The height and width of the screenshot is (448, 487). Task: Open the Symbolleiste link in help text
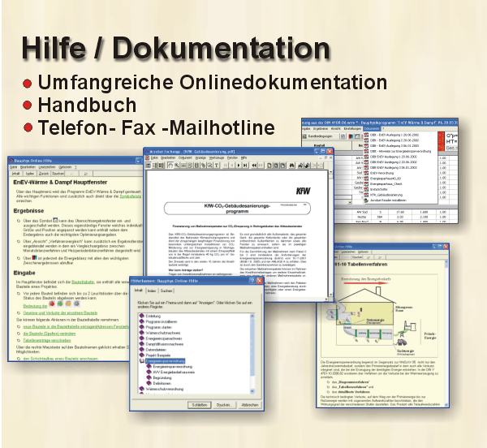coord(131,196)
